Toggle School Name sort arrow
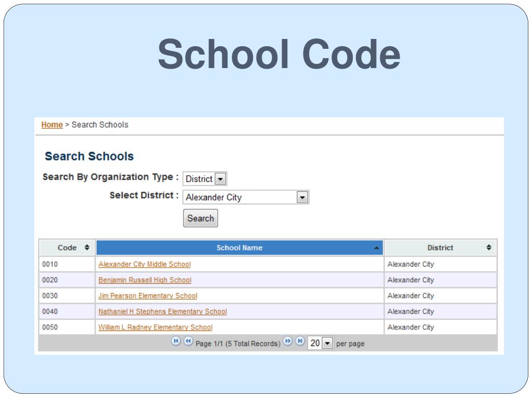This screenshot has height=399, width=532. pyautogui.click(x=376, y=248)
